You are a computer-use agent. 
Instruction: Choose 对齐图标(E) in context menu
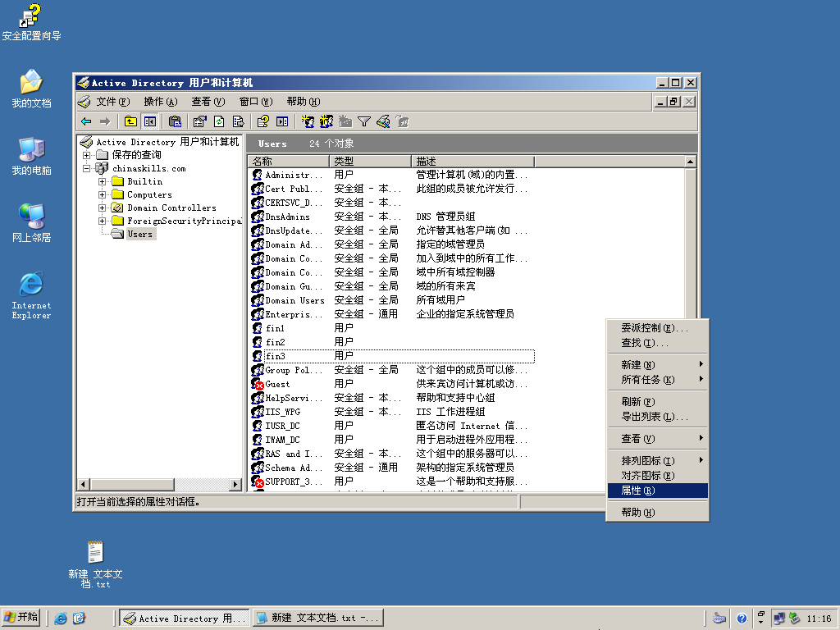(x=658, y=476)
